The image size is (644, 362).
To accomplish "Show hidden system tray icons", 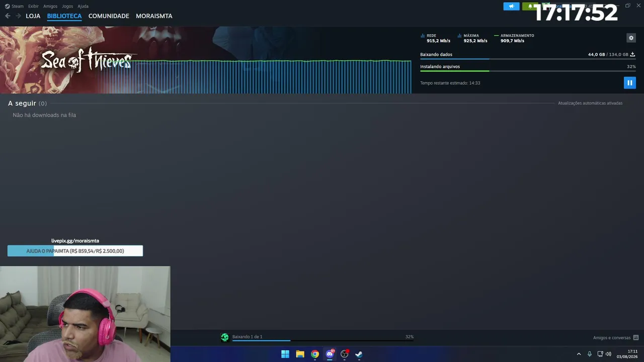I will click(579, 354).
